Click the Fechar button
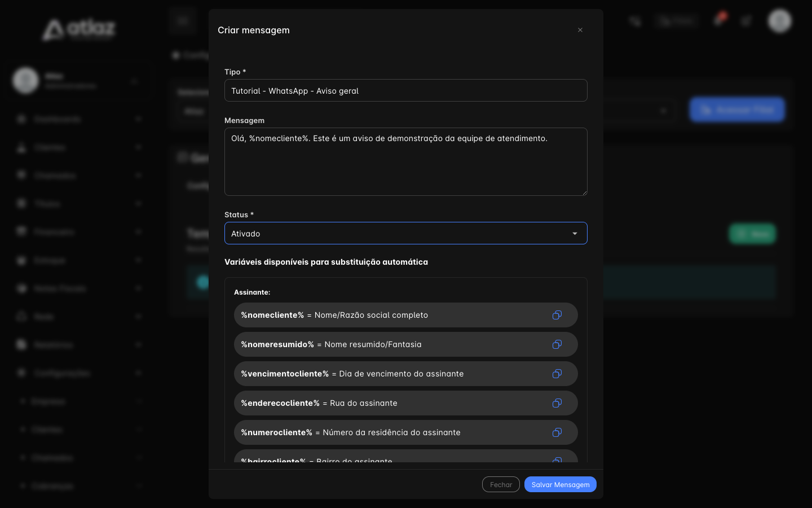Image resolution: width=812 pixels, height=508 pixels. coord(501,484)
